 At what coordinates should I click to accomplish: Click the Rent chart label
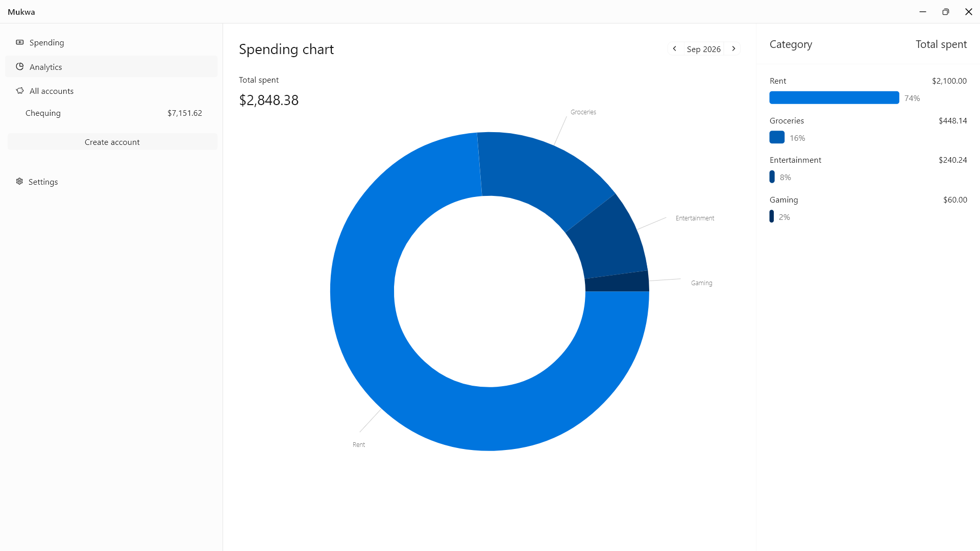[359, 445]
